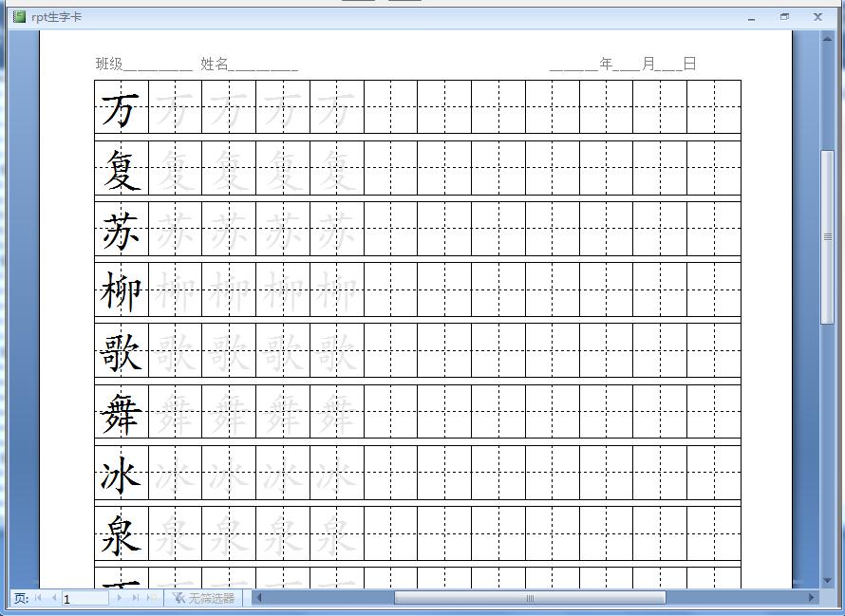The width and height of the screenshot is (845, 616).
Task: Click the vertical scrollbar up arrow
Action: point(828,39)
